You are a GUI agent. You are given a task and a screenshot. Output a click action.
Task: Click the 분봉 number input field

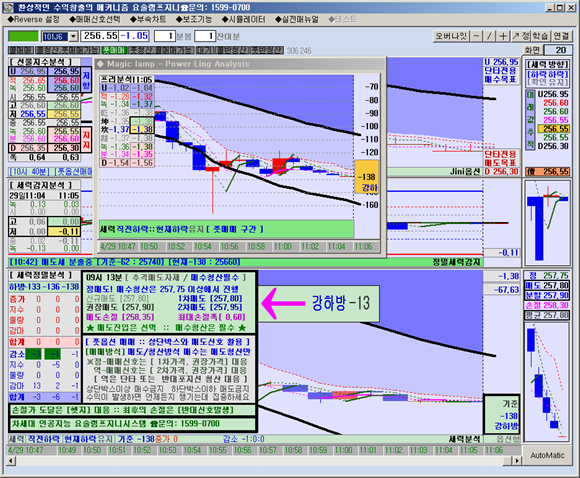pyautogui.click(x=164, y=36)
